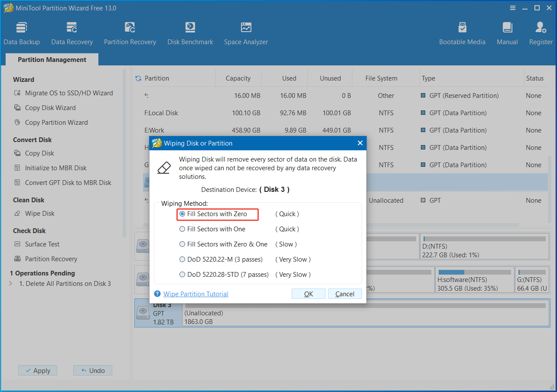Expand the Delete All Partitions pending operation
The width and height of the screenshot is (557, 392).
(10, 283)
